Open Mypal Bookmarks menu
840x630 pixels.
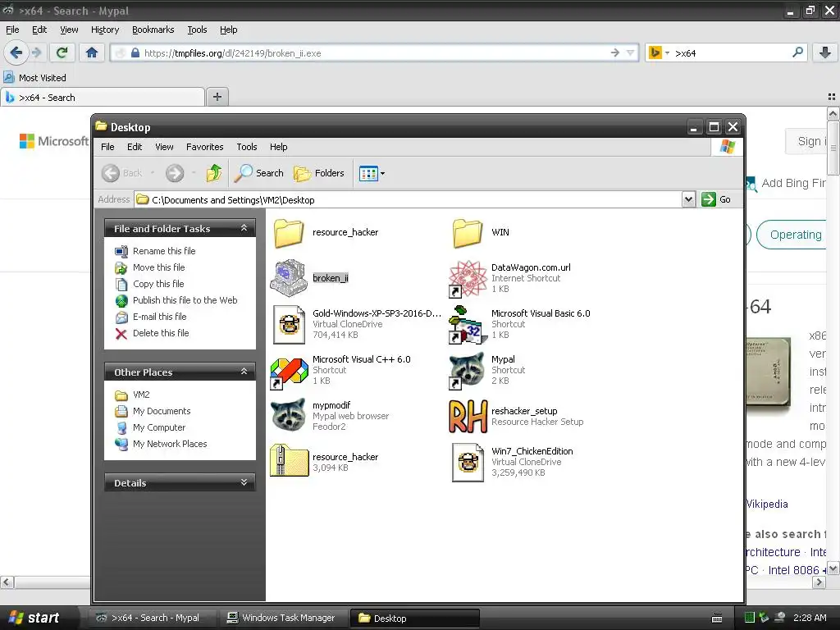point(153,30)
